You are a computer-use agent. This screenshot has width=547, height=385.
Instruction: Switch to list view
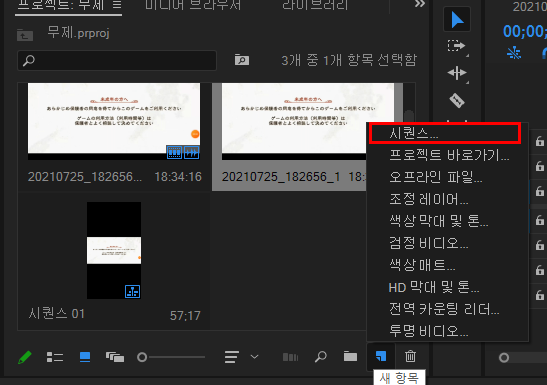click(x=55, y=357)
